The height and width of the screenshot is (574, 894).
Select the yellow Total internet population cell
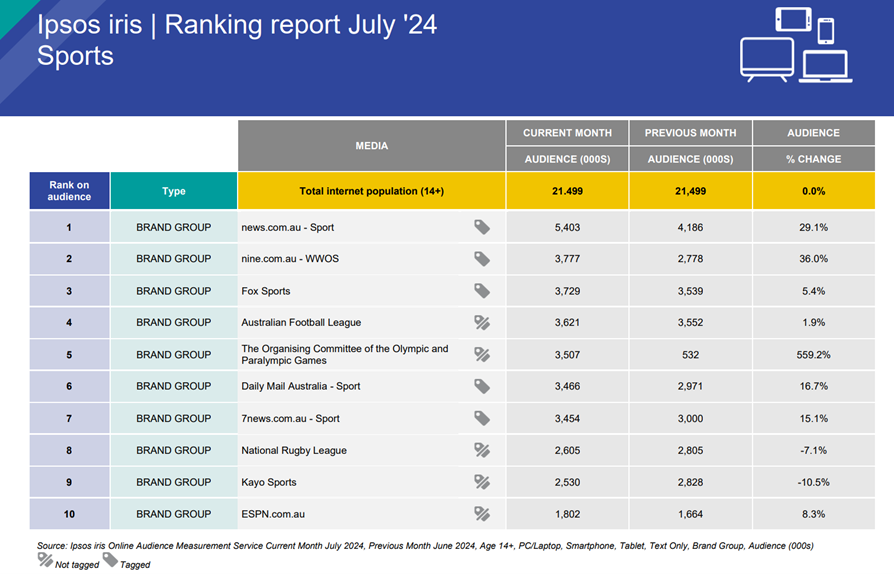point(372,191)
